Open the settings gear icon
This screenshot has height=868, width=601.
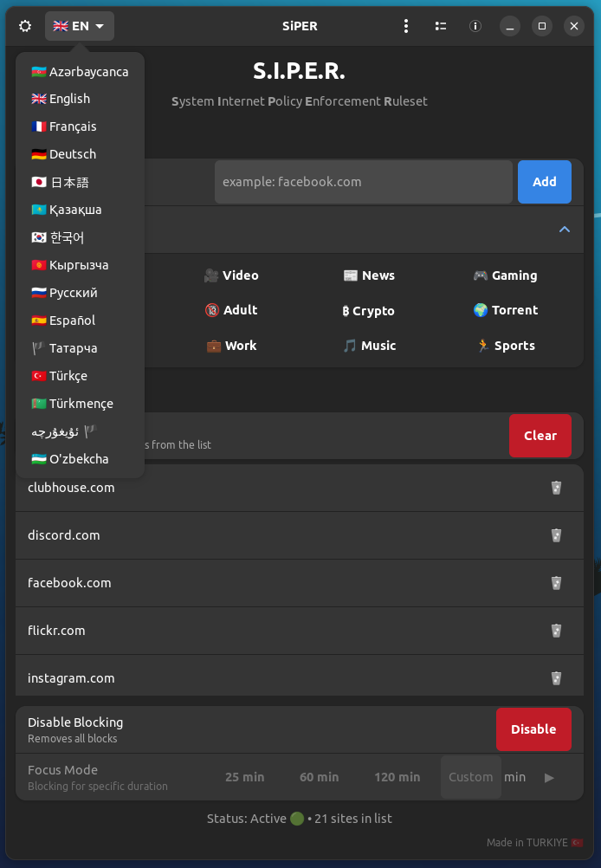click(x=25, y=26)
